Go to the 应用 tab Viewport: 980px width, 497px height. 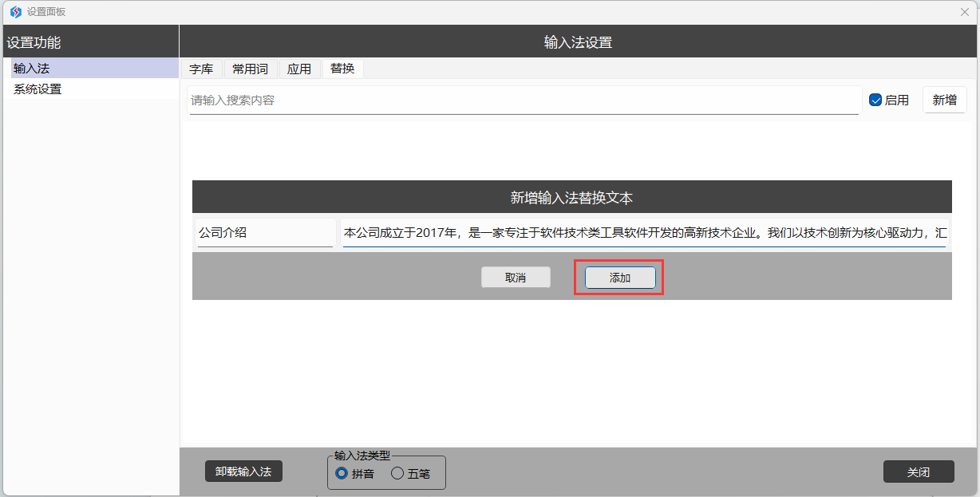click(299, 69)
